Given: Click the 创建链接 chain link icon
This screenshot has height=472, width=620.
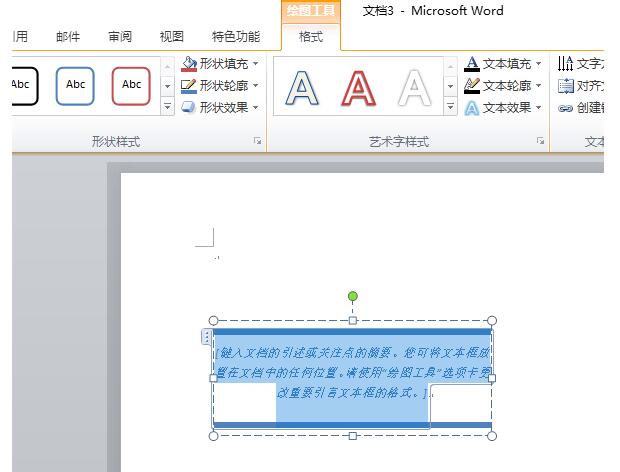Looking at the screenshot, I should [565, 108].
